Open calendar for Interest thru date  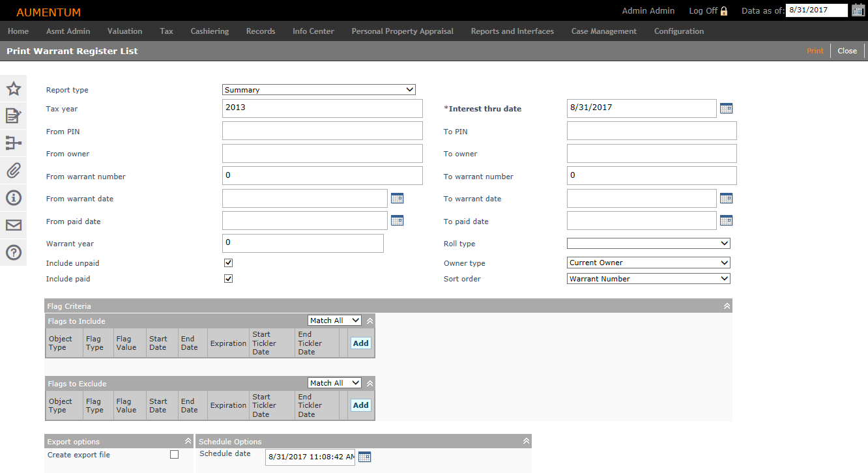[x=726, y=109]
